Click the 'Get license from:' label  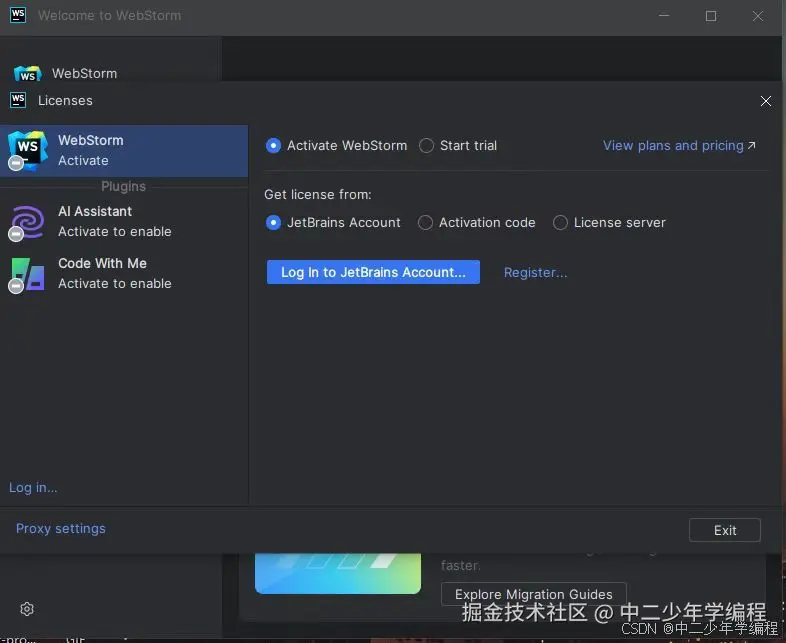[318, 194]
